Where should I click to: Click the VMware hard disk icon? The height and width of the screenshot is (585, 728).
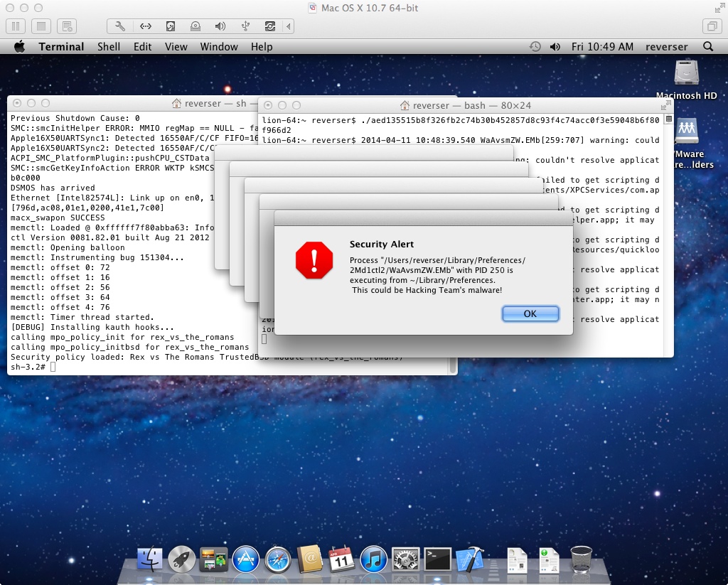point(171,26)
